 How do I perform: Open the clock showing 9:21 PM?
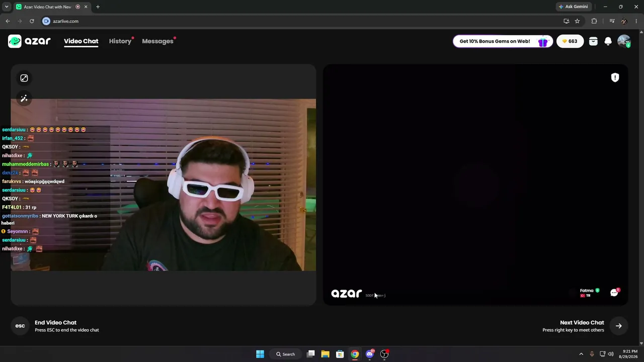pyautogui.click(x=630, y=354)
